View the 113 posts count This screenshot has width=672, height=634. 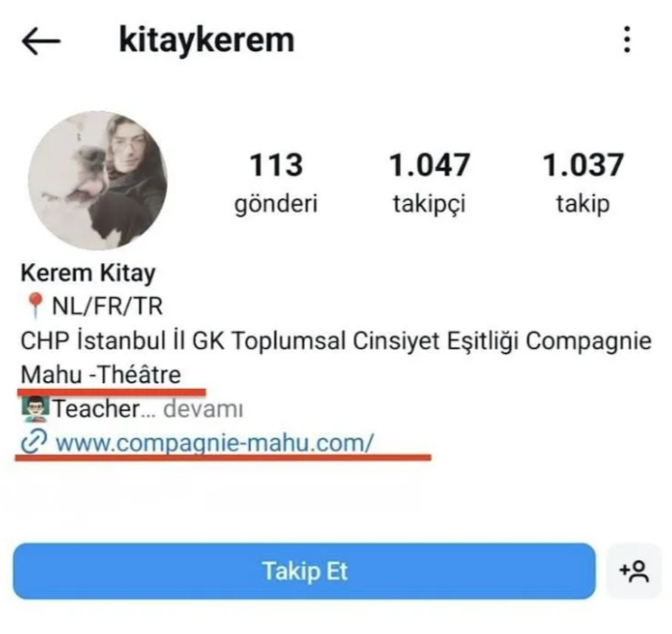[276, 165]
